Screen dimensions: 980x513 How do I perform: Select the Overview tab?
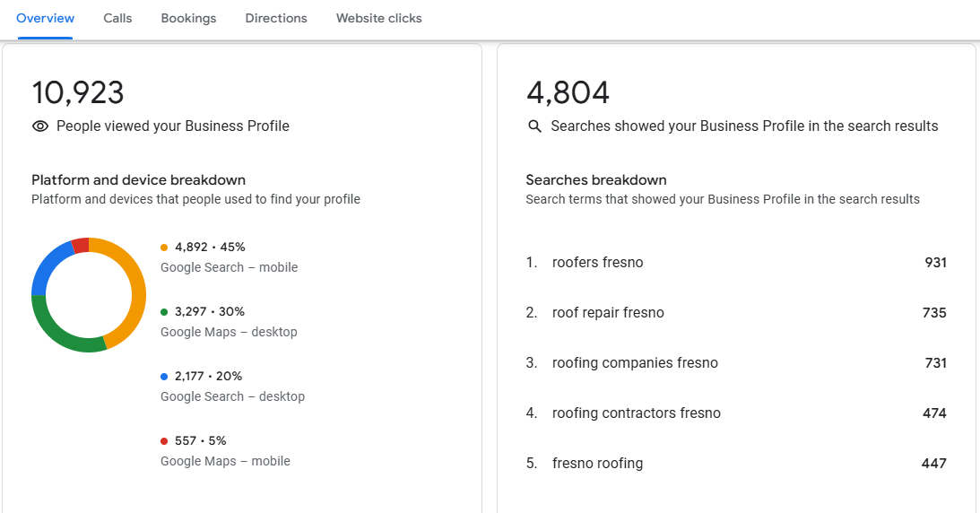(45, 18)
